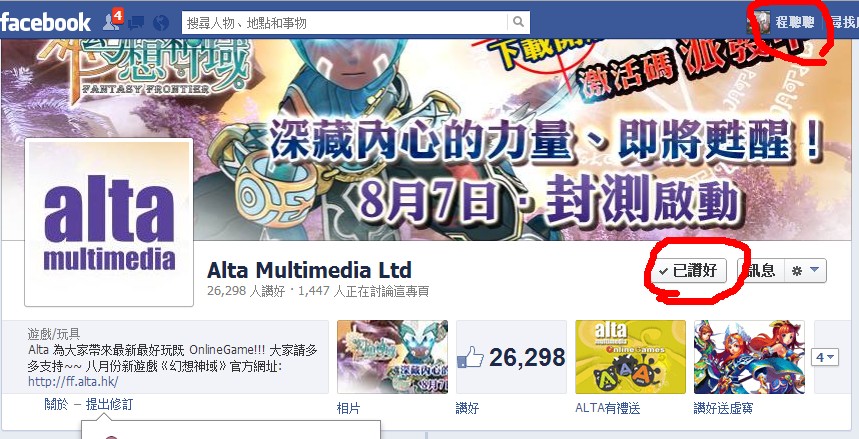Click the alta multimedia profile picture
The width and height of the screenshot is (859, 439).
[x=109, y=222]
